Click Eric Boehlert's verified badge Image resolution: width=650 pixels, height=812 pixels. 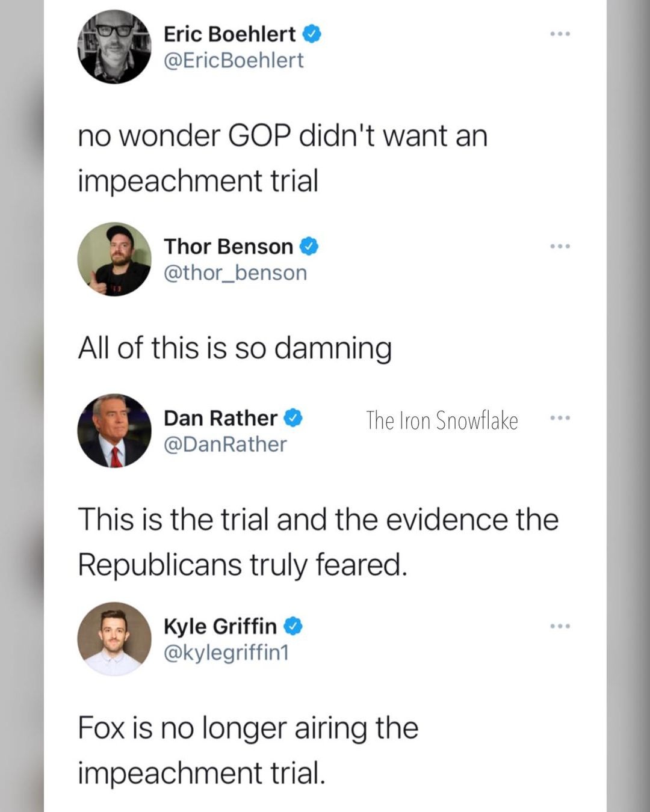(x=311, y=34)
